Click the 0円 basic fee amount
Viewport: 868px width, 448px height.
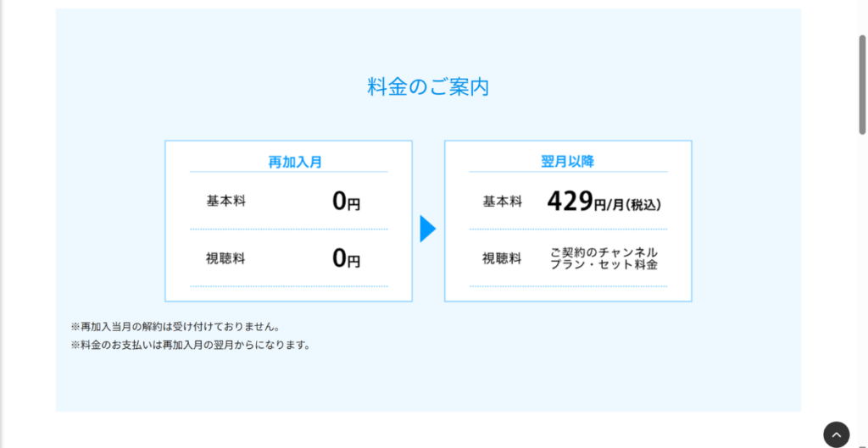click(346, 202)
